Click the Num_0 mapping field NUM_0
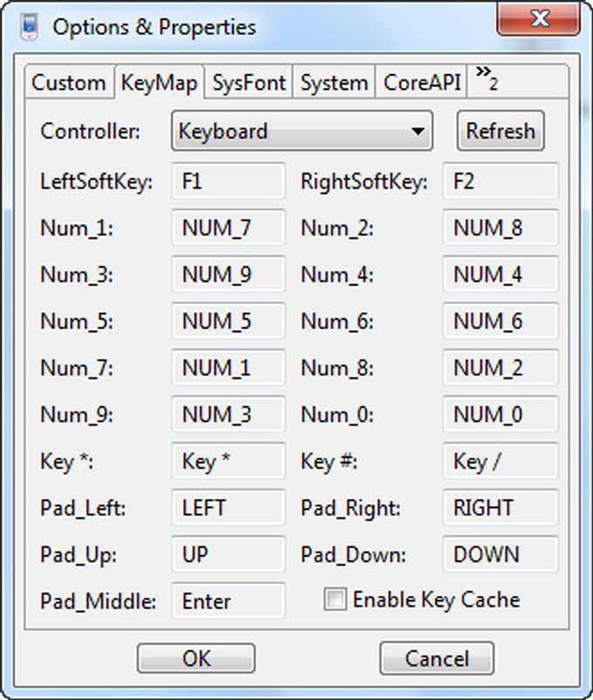 point(501,414)
